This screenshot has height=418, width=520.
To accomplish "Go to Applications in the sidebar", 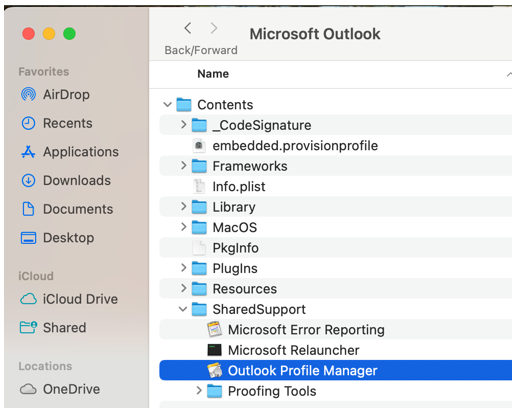I will click(70, 152).
